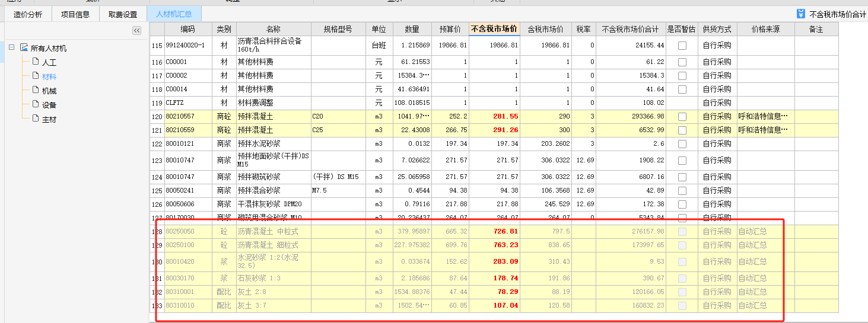Viewport: 868px width, 323px height.
Task: Select the 沥青混凝土 中粒式 name cell
Action: 274,231
